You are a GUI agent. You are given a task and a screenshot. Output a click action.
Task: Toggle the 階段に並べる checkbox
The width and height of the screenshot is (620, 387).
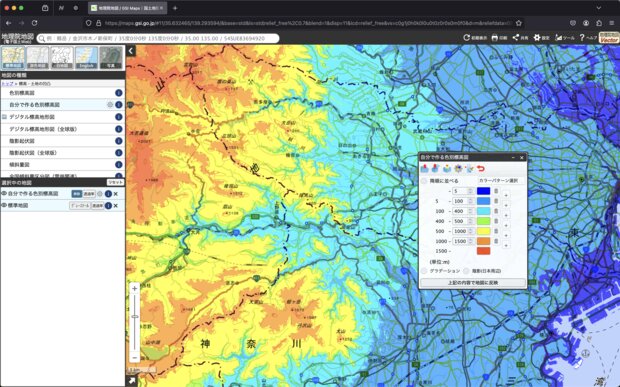pos(424,181)
